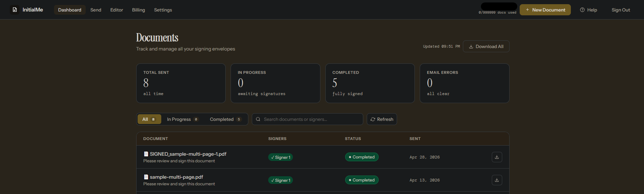Click Completed status on Apr 28 row
This screenshot has height=194, width=644.
362,157
